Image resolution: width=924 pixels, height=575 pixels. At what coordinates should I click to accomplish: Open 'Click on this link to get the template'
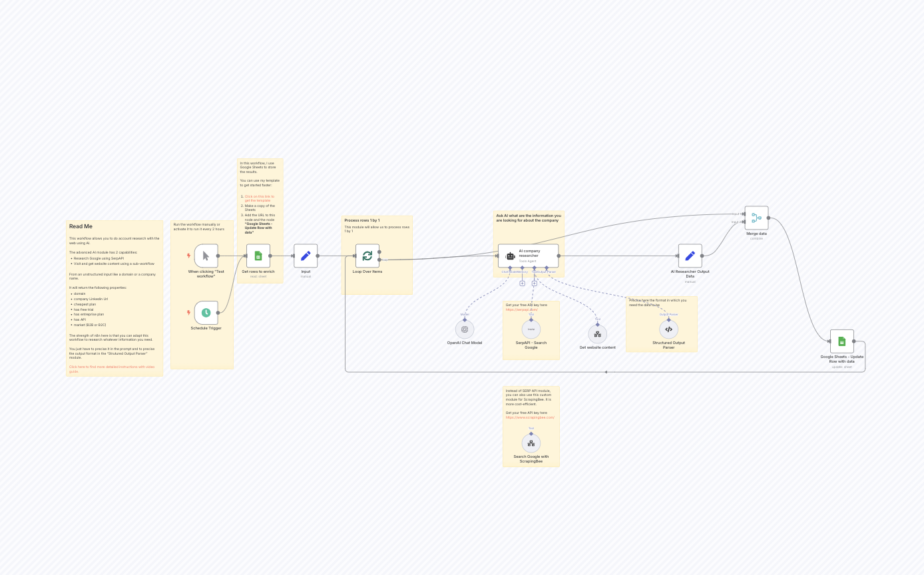point(260,198)
